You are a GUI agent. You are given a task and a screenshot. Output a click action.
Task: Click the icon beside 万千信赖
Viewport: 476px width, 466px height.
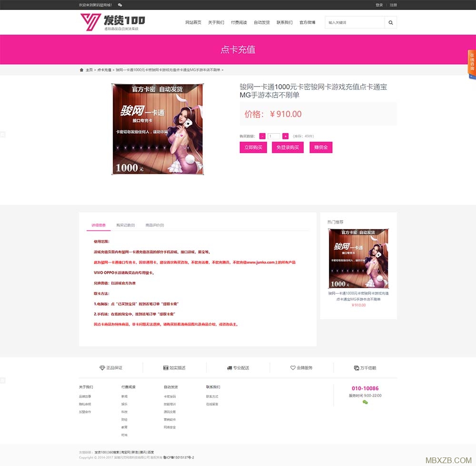357,368
